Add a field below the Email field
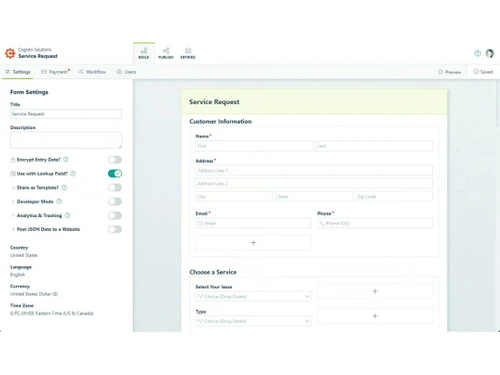500x375 pixels. [x=253, y=243]
